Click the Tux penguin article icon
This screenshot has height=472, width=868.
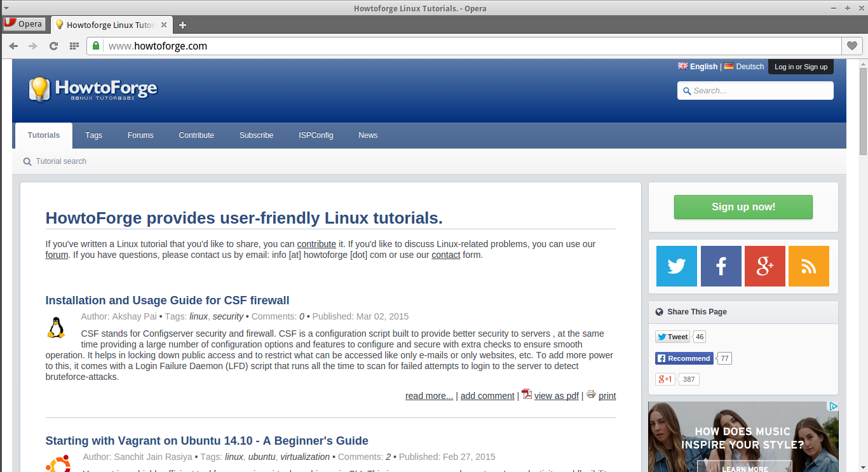[x=57, y=327]
